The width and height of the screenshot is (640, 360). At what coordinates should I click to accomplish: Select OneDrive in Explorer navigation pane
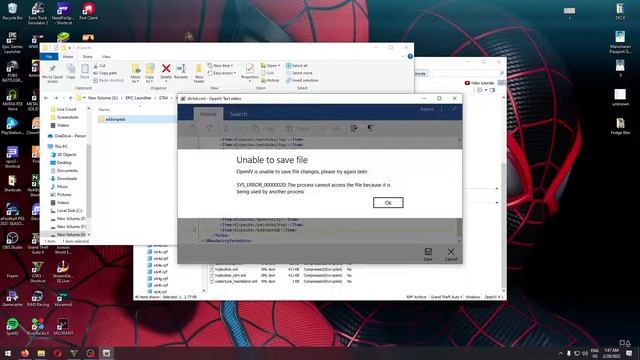(67, 136)
